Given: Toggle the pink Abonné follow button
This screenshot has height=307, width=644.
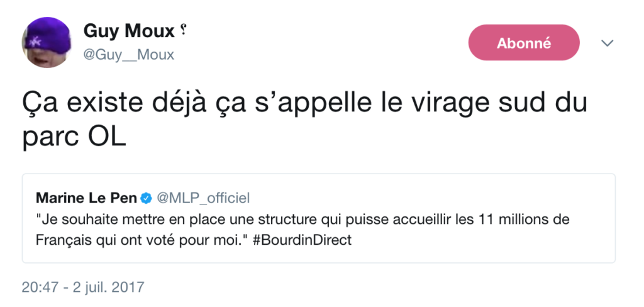Looking at the screenshot, I should coord(524,43).
